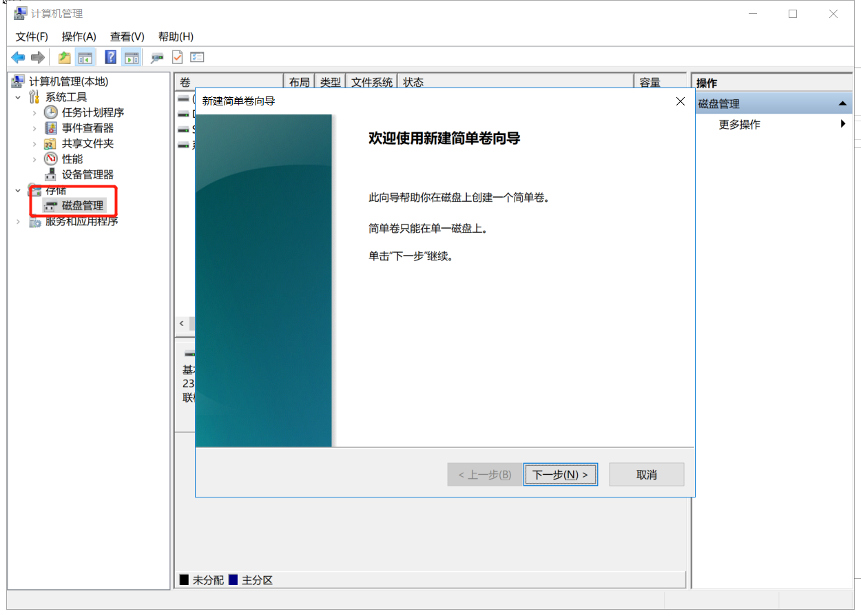861x616 pixels.
Task: Expand the 服务和应用程序 node
Action: coord(18,221)
